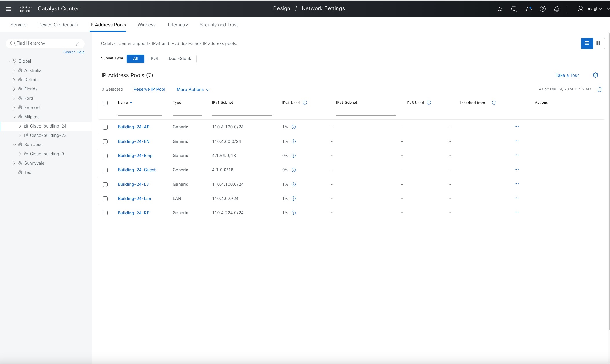Check the Building-24-AP row checkbox
Viewport: 610px width, 364px height.
[x=105, y=127]
